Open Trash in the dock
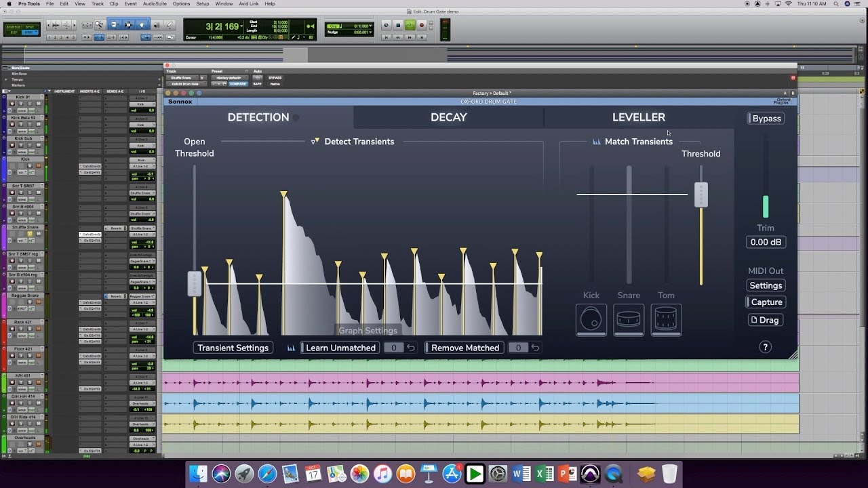The height and width of the screenshot is (488, 868). coord(669,474)
